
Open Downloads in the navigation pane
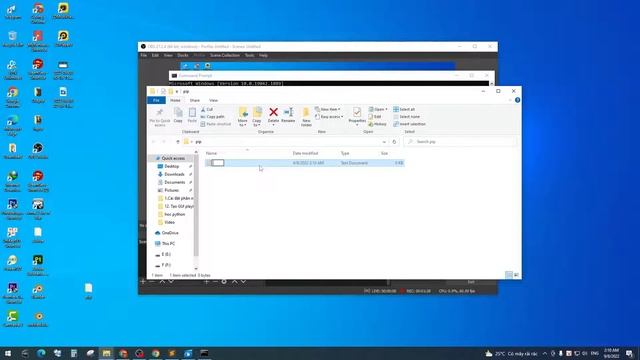click(174, 174)
